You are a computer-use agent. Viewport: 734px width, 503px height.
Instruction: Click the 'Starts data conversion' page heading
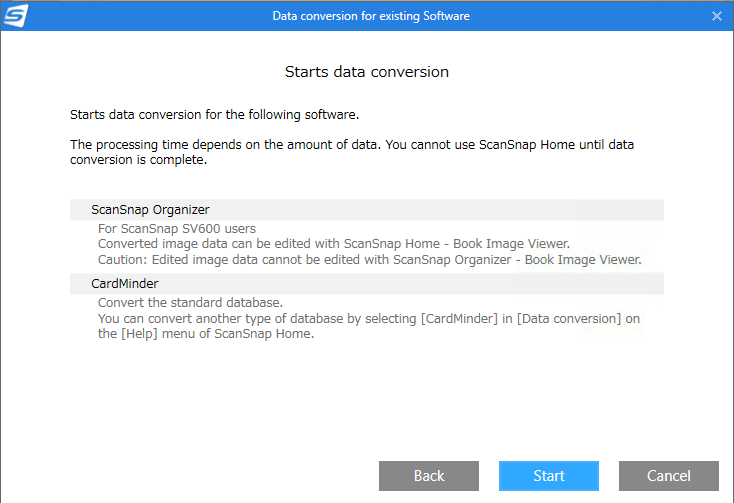(366, 72)
